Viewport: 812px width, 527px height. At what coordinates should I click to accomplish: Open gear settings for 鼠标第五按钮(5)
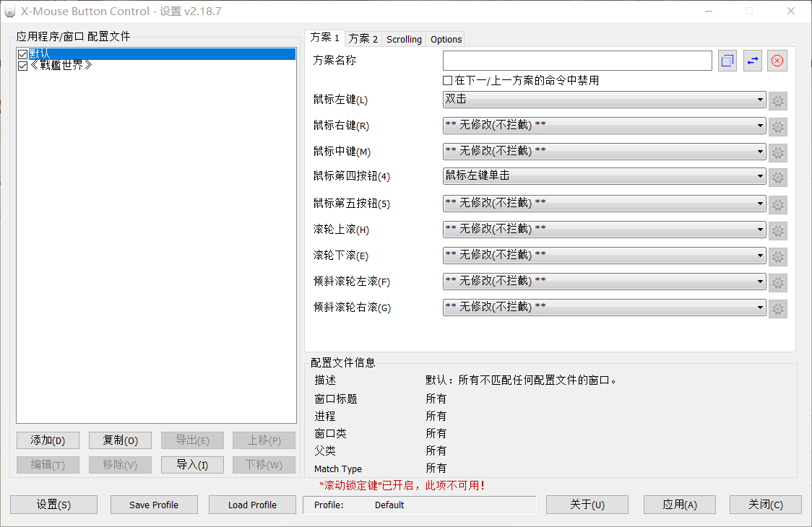tap(778, 205)
